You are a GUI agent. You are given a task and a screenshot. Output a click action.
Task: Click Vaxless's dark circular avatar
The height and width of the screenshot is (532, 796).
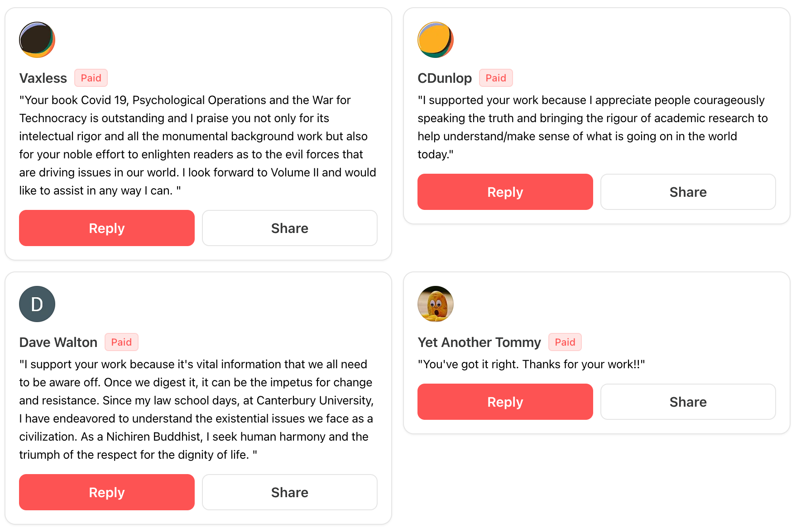(37, 40)
